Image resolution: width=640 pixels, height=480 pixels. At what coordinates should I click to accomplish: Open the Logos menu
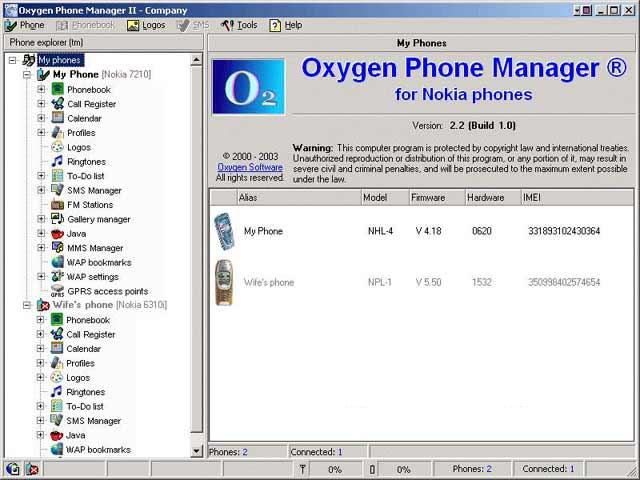click(146, 25)
